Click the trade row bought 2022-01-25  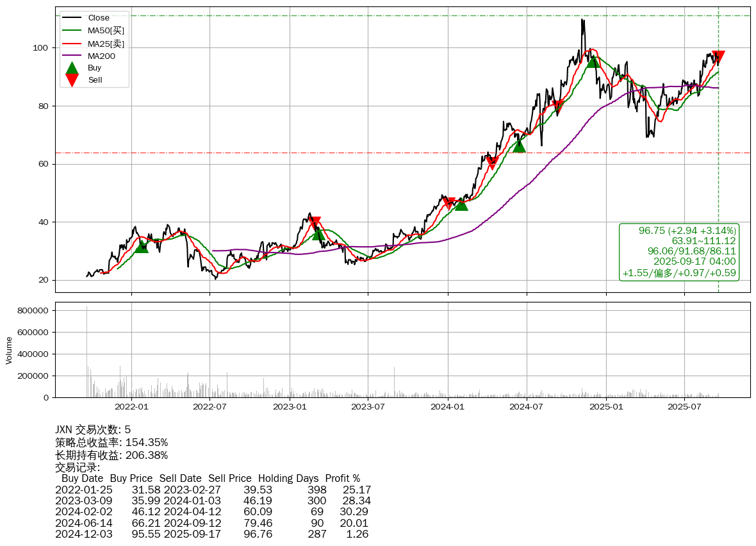click(x=213, y=490)
